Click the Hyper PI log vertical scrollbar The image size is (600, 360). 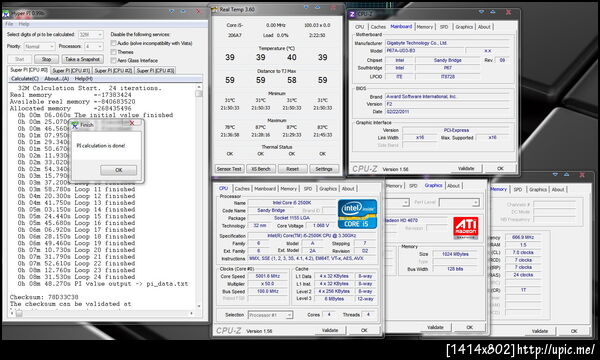click(x=199, y=197)
